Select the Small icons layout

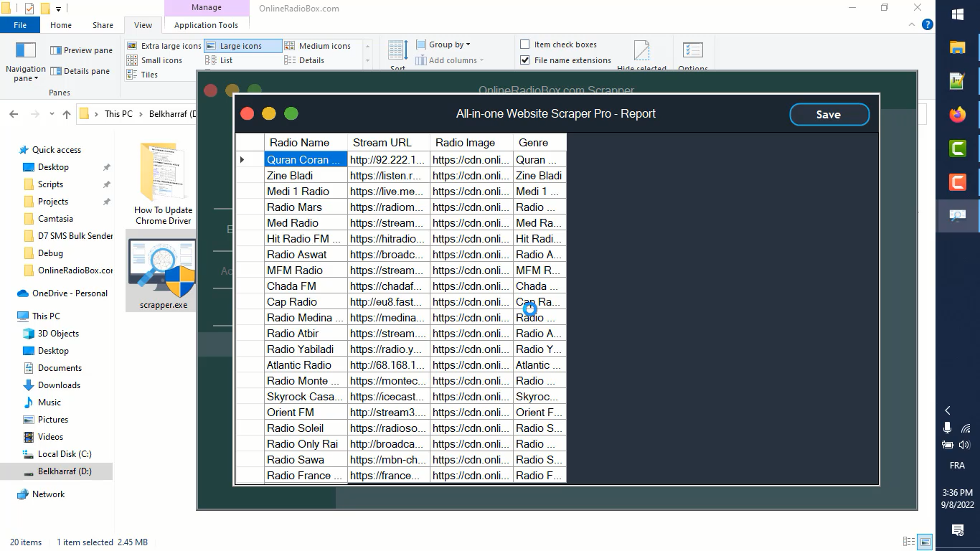pos(155,60)
